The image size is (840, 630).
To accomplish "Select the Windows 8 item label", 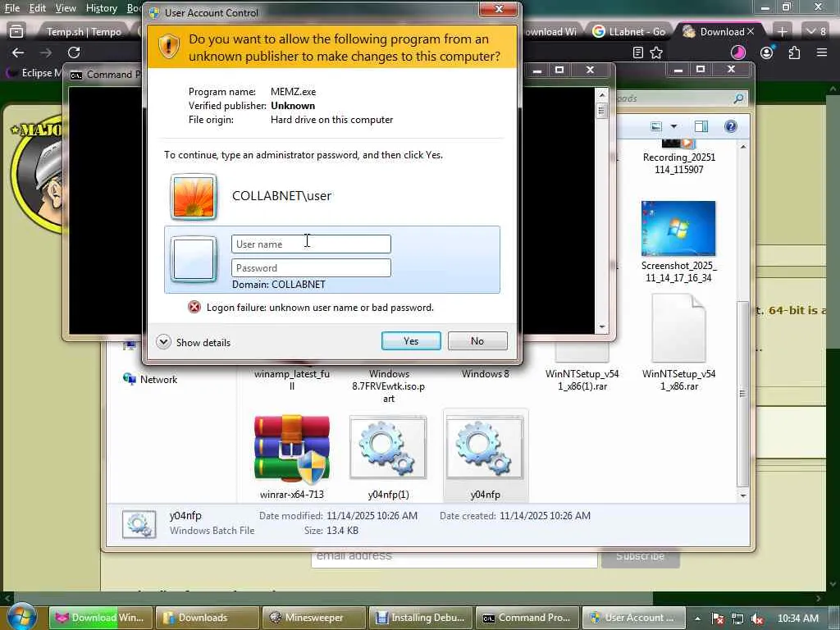I will [486, 374].
